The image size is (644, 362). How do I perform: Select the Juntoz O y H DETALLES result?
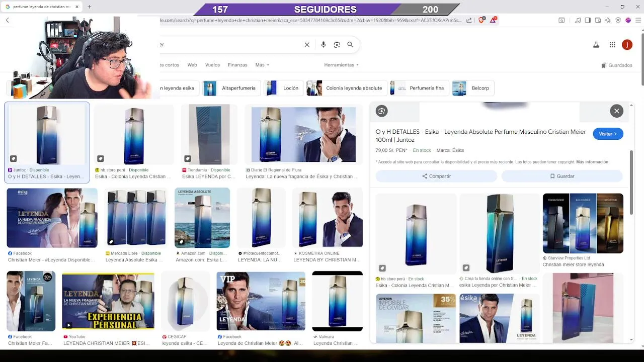click(47, 143)
